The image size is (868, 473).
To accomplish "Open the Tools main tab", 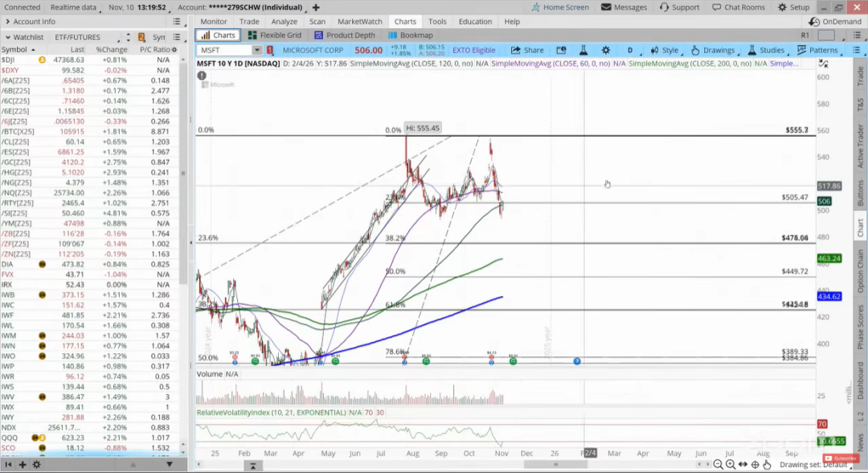I will [436, 21].
